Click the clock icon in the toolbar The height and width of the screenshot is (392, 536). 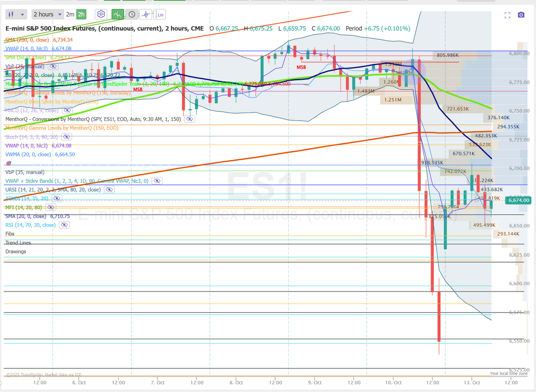pos(131,14)
